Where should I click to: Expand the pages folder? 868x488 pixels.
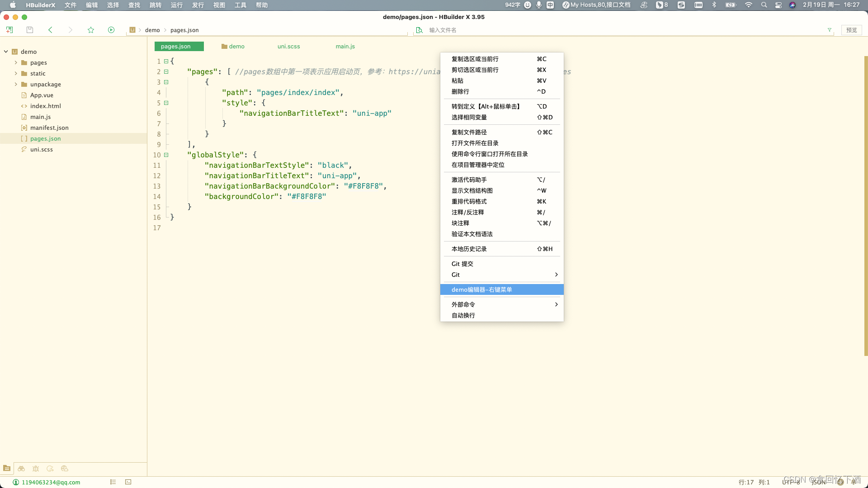[x=16, y=62]
